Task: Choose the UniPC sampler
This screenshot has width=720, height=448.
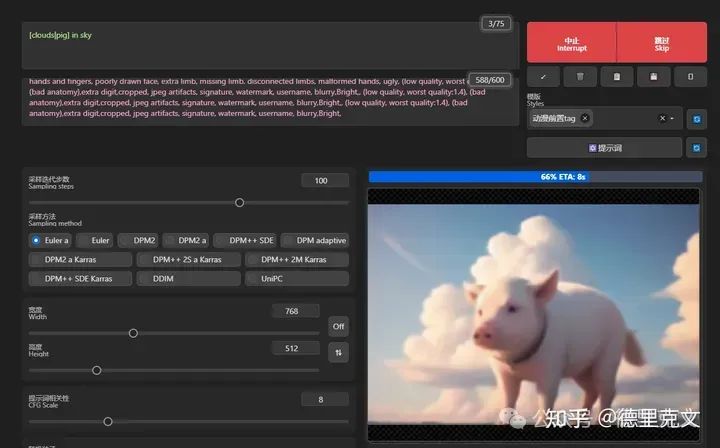Action: click(297, 278)
